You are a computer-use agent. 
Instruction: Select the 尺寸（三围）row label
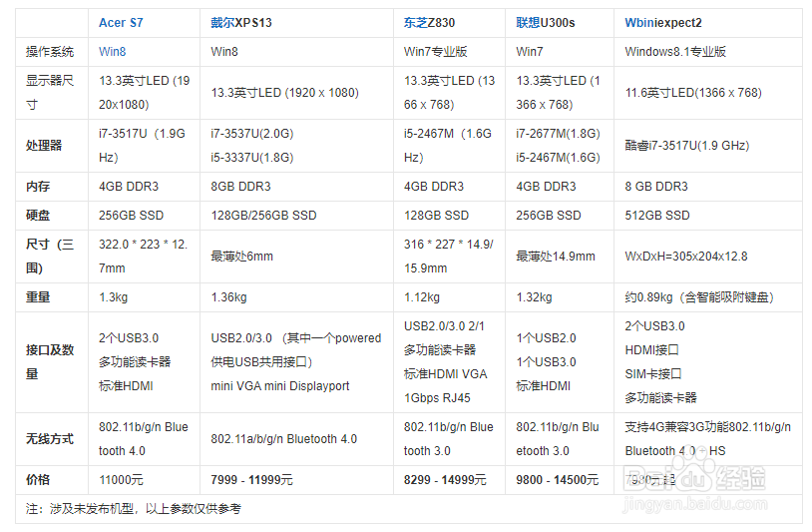pyautogui.click(x=50, y=257)
